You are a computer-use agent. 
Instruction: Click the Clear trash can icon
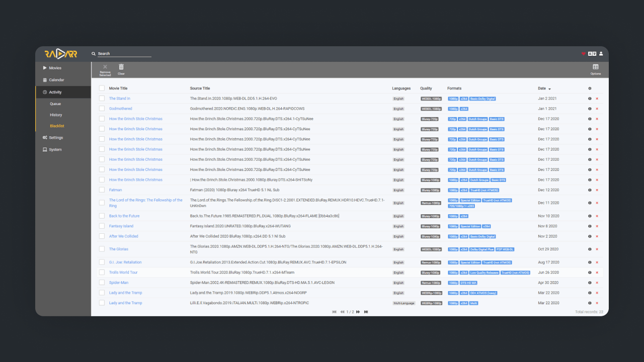tap(121, 67)
